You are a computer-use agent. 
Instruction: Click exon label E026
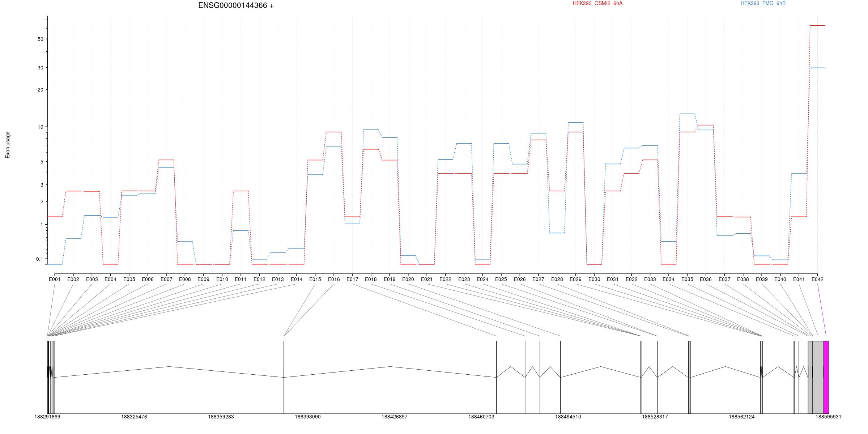520,279
